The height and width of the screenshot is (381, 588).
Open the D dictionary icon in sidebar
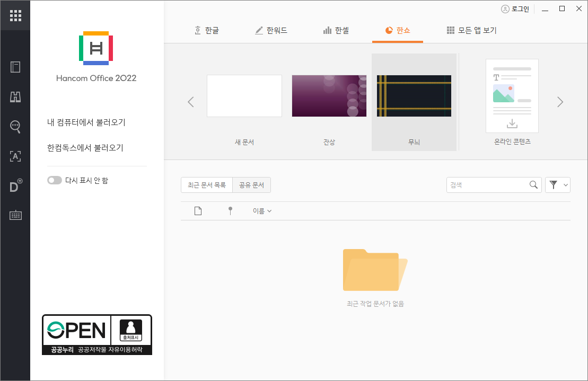[15, 186]
